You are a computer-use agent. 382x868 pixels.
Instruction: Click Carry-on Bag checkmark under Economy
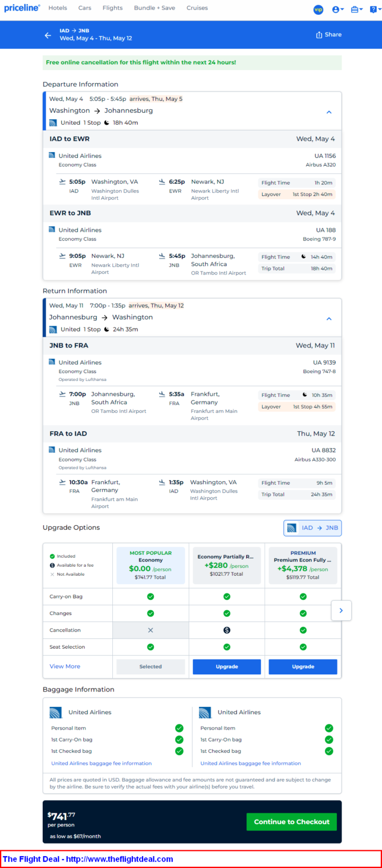(x=151, y=596)
